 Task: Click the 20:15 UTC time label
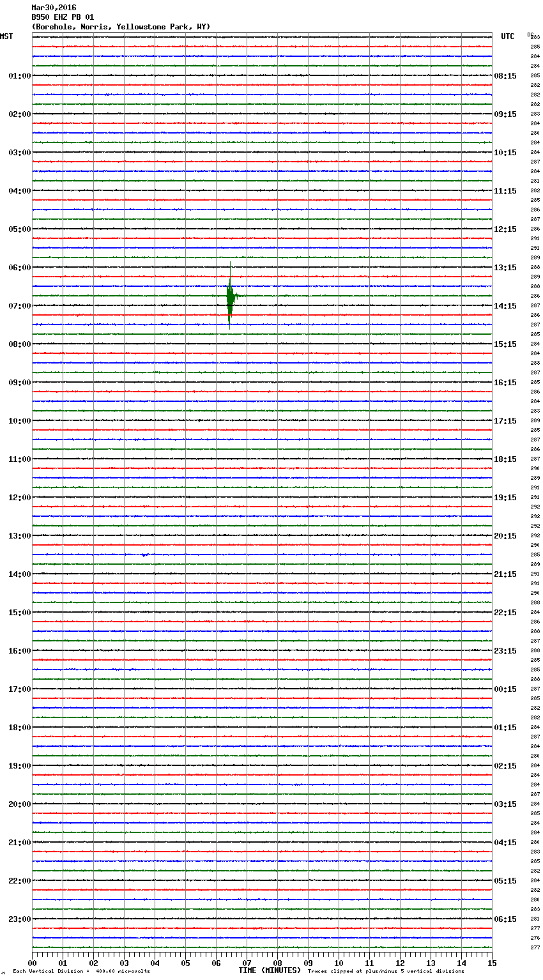505,536
